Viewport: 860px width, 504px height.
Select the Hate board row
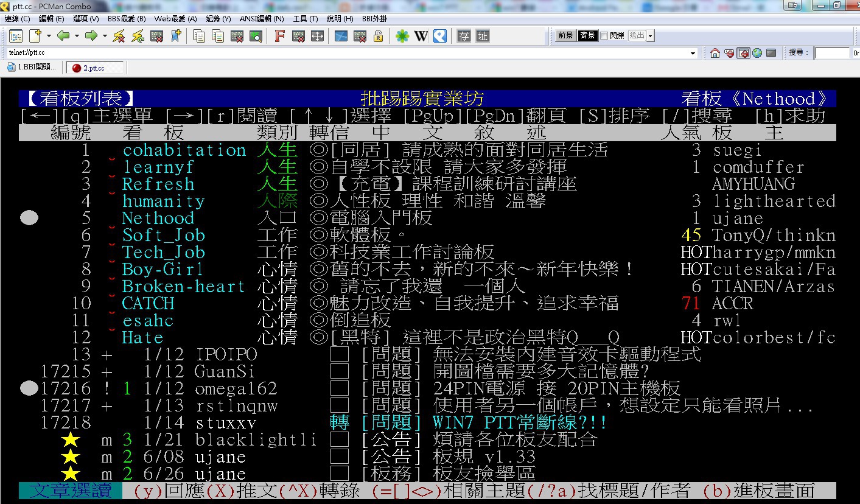pyautogui.click(x=427, y=337)
